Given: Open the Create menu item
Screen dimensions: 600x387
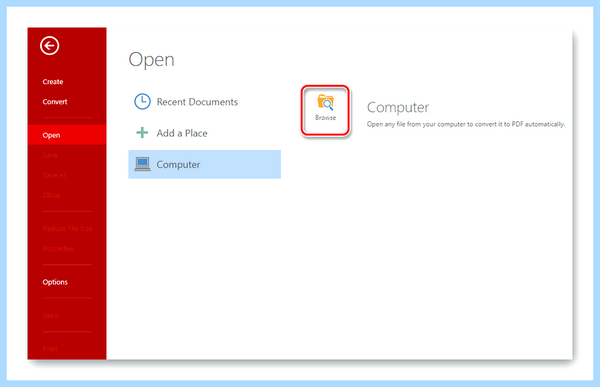Looking at the screenshot, I should pos(53,82).
